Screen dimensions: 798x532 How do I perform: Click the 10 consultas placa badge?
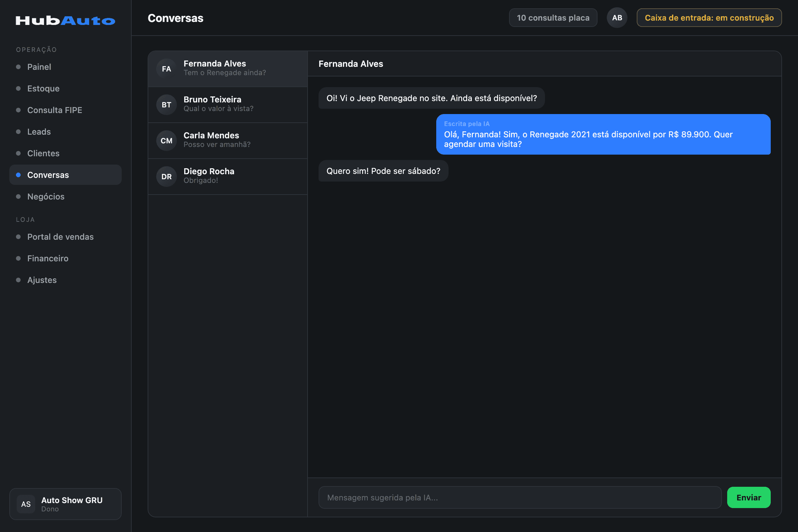[x=553, y=18]
